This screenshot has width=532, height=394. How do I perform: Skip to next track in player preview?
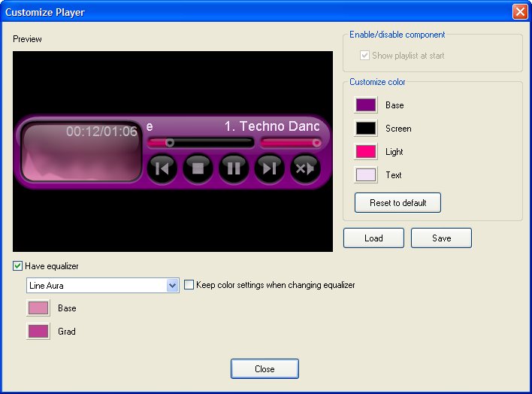tap(270, 168)
